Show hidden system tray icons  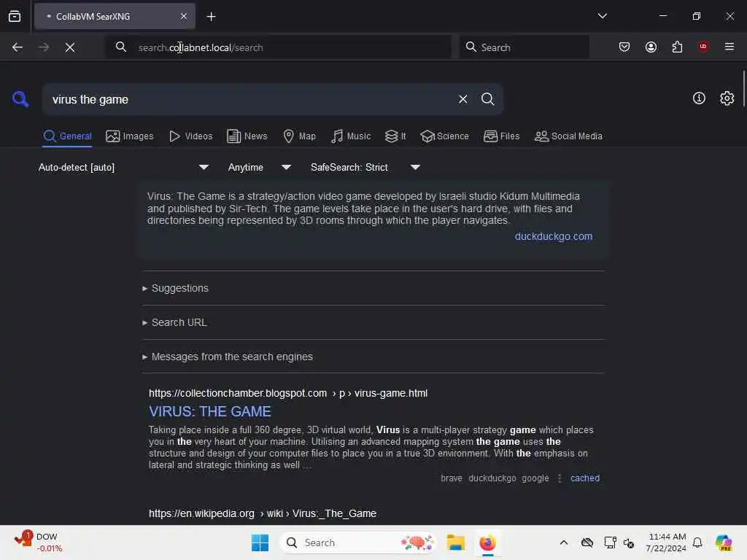pos(564,542)
